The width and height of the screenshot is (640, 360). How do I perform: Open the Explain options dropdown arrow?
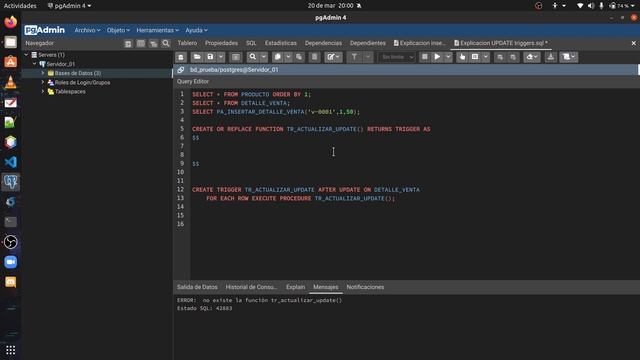pyautogui.click(x=486, y=57)
